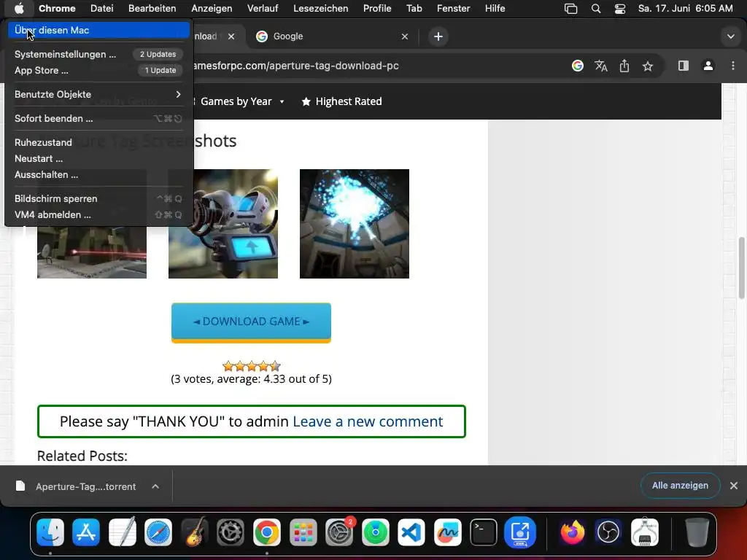Click the Google icon in address bar

pyautogui.click(x=578, y=66)
